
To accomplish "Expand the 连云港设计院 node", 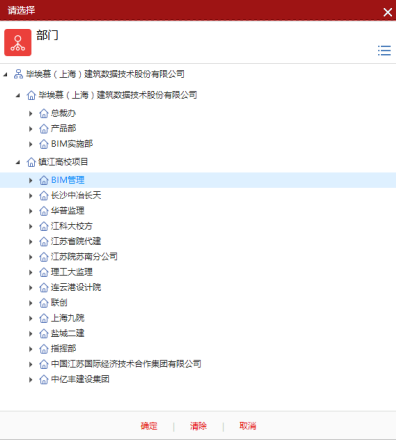I will 31,288.
